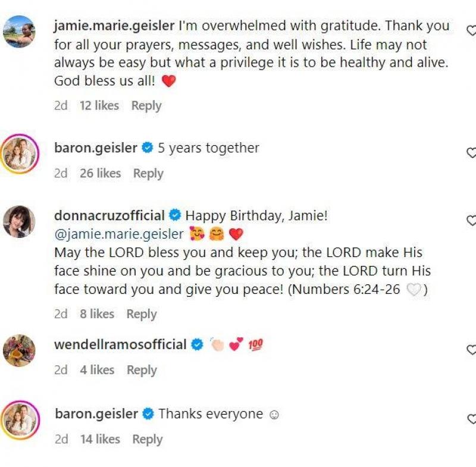Reply to wendellramosofficial's emoji comment

tap(142, 369)
